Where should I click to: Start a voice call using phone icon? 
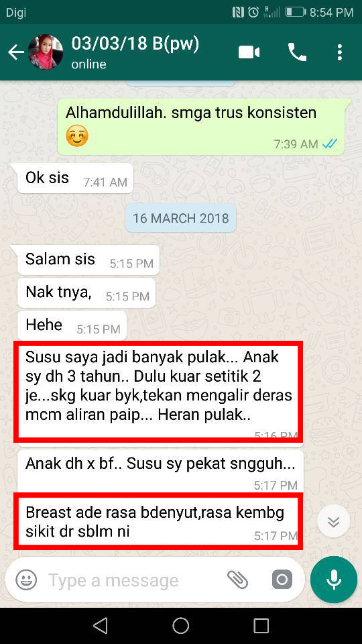[x=297, y=52]
